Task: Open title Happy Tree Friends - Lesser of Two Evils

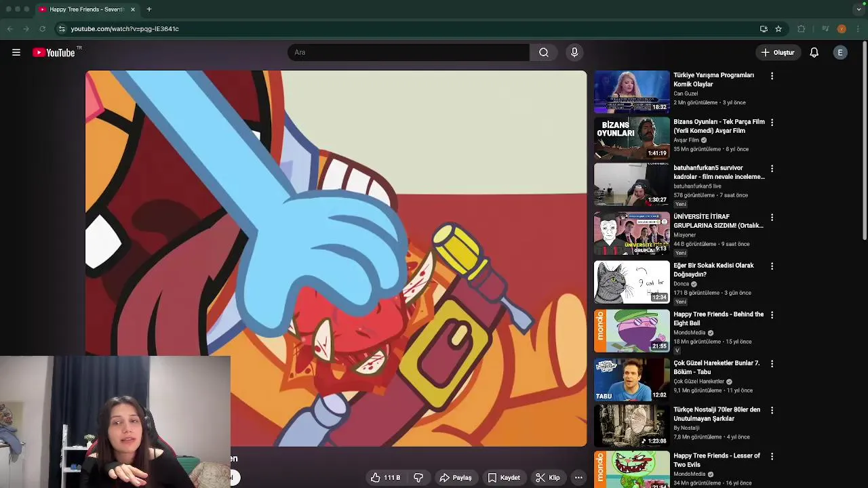Action: 717,460
